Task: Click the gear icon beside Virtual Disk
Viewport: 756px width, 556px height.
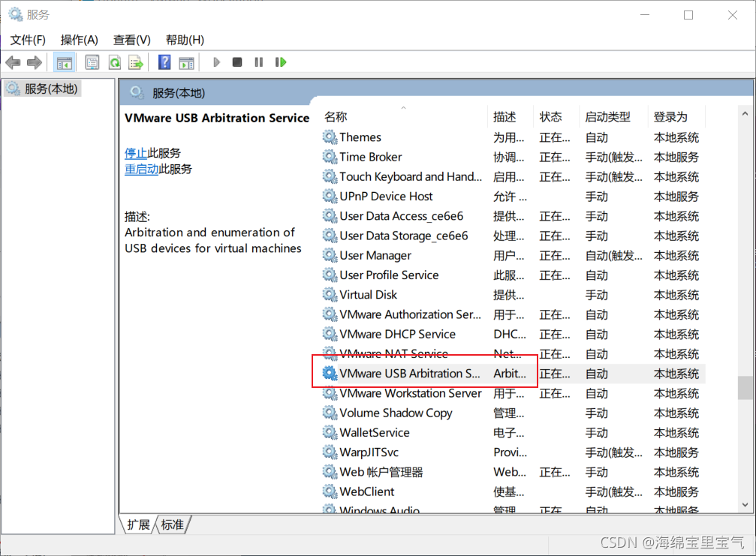Action: [x=330, y=295]
